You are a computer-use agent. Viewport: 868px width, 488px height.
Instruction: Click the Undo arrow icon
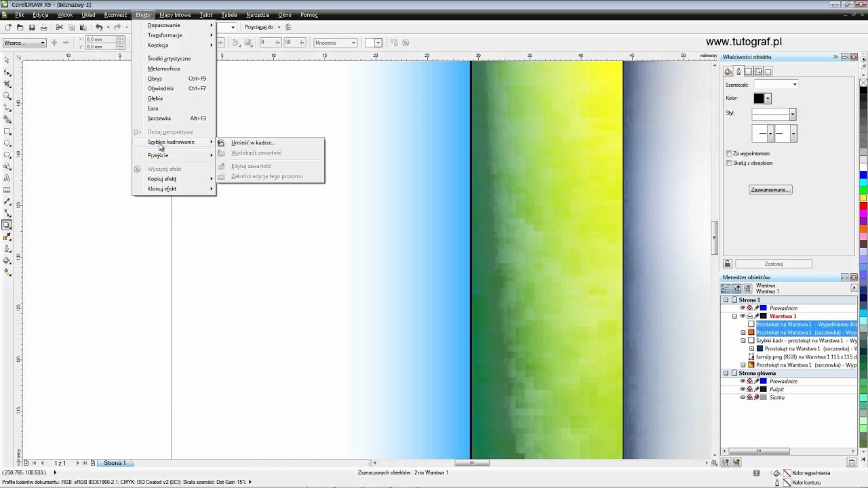pyautogui.click(x=99, y=27)
